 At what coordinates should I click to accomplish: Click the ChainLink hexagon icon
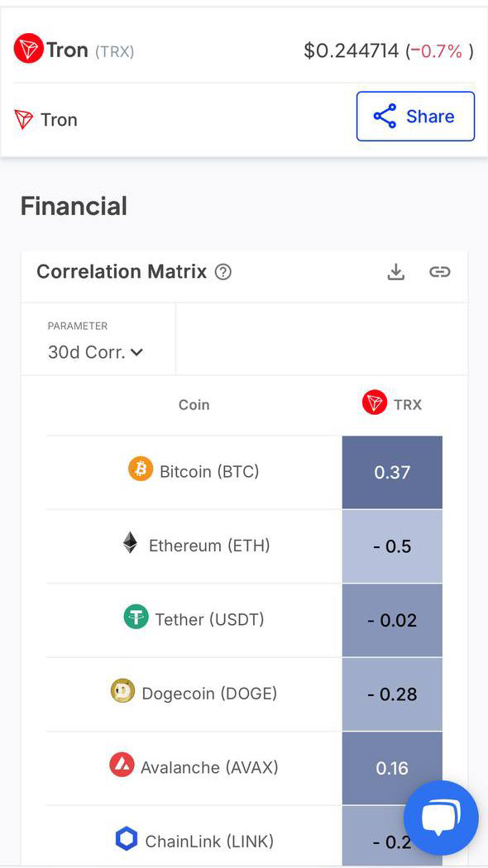127,839
